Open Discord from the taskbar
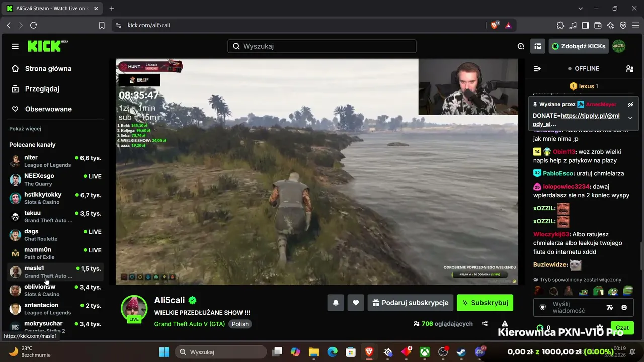 point(480,351)
